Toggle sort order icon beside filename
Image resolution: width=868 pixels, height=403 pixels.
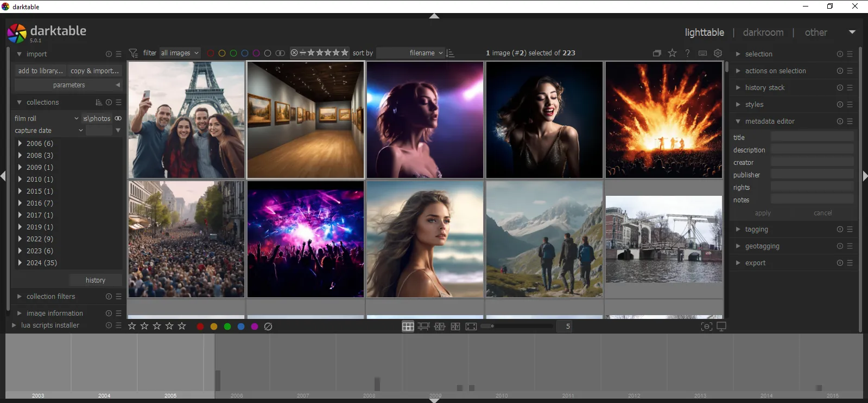[450, 53]
